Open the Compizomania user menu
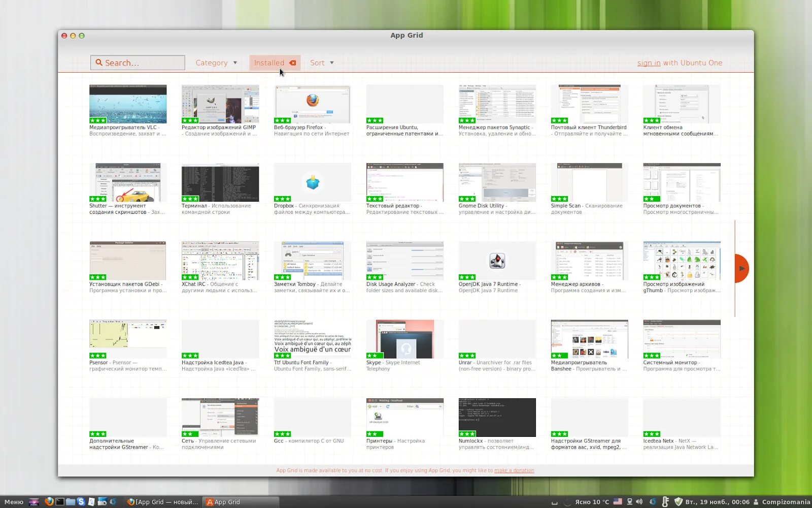The image size is (812, 508). 782,502
